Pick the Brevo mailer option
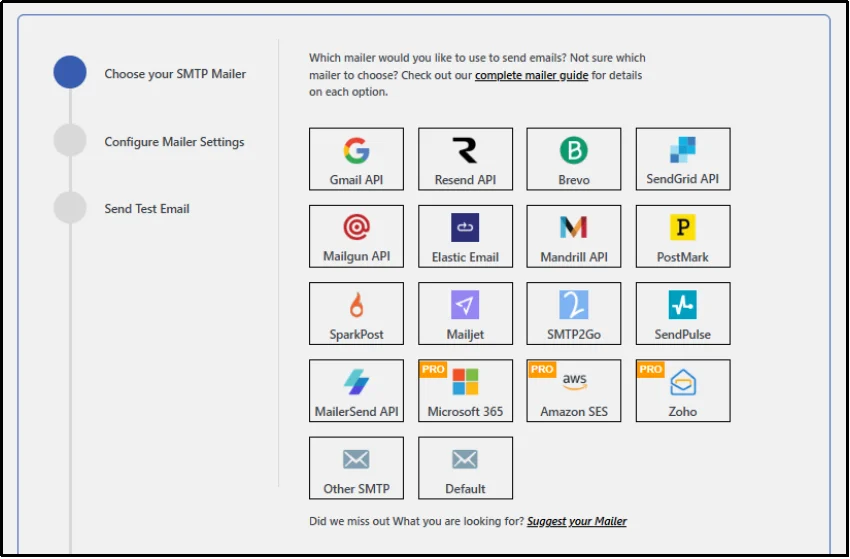850x559 pixels. click(574, 159)
